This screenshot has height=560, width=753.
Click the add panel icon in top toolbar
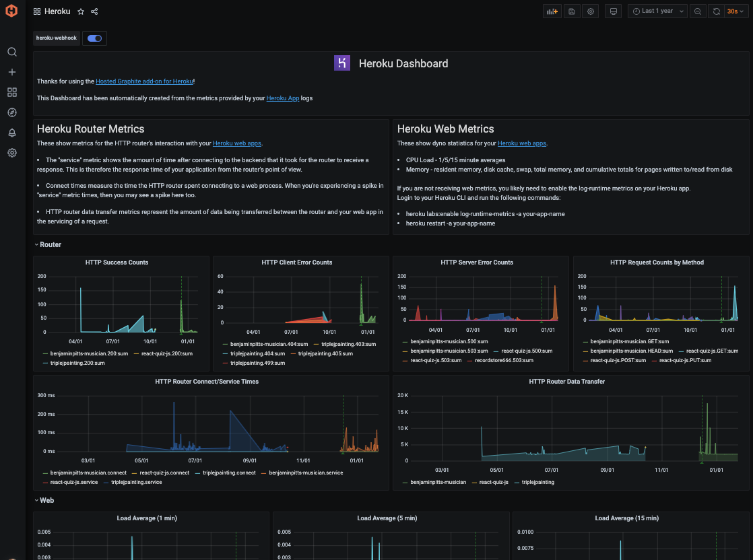pos(552,11)
